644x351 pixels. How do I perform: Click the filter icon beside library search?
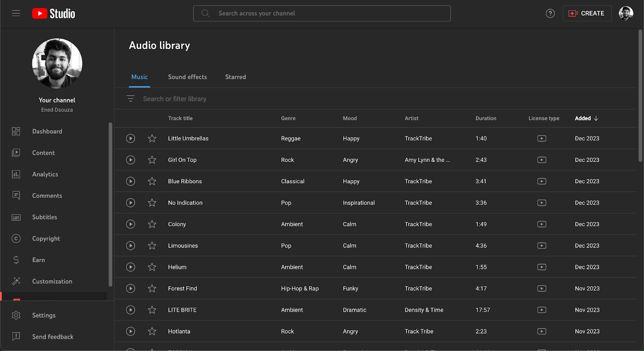pyautogui.click(x=130, y=99)
